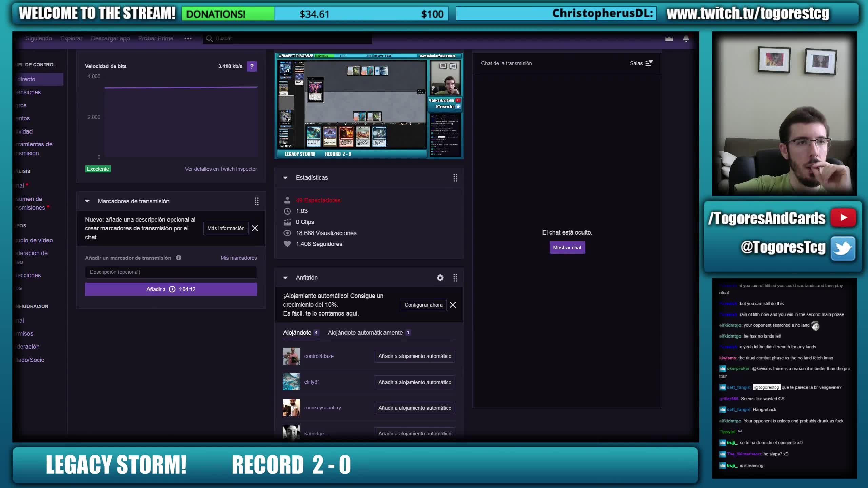Dismiss the Alojamiento automático notice with X
868x488 pixels.
point(453,305)
